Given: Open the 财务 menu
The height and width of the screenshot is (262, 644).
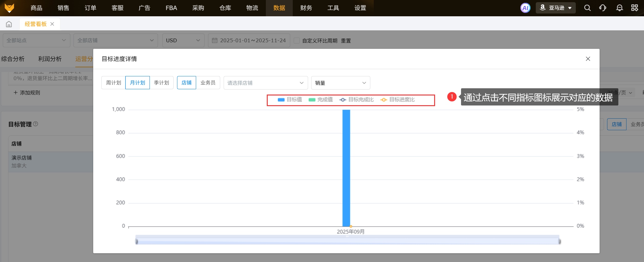Looking at the screenshot, I should coord(306,8).
